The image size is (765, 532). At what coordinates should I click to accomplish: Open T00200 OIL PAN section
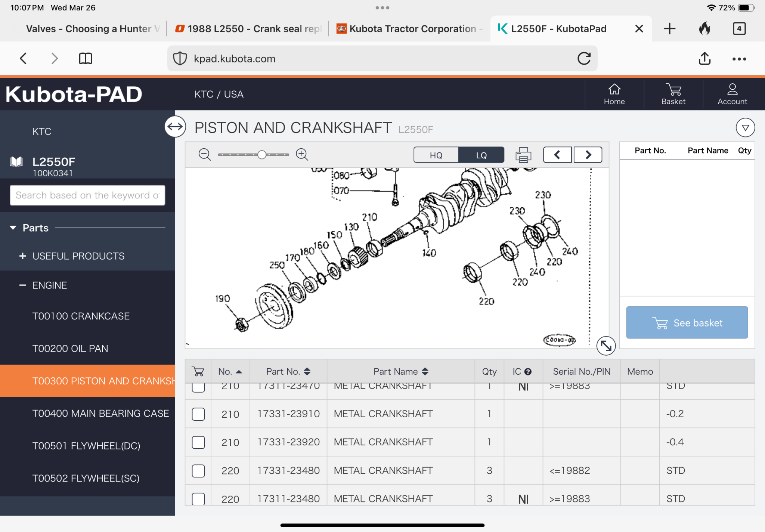pyautogui.click(x=70, y=349)
